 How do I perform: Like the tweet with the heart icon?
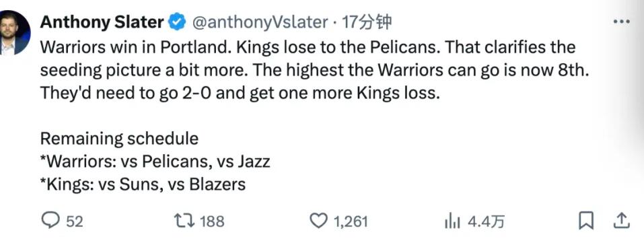[318, 221]
